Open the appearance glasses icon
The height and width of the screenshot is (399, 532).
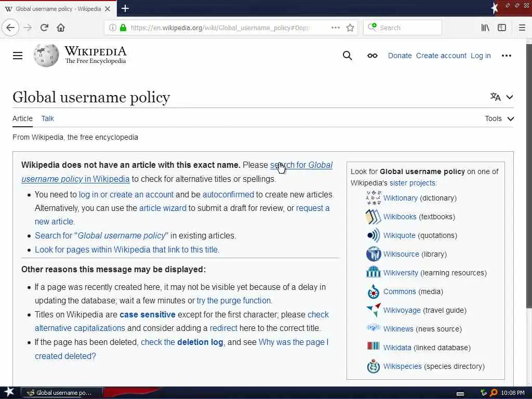[x=372, y=56]
